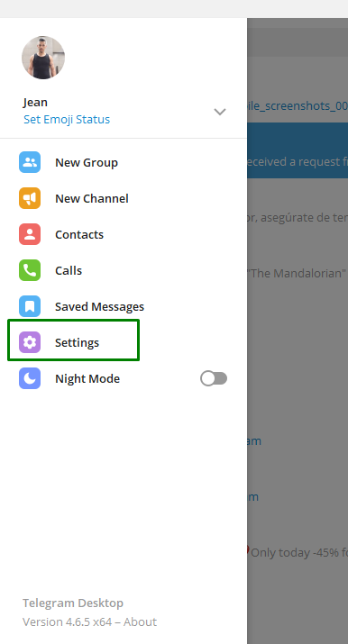
Task: Click the bookmark Saved Messages icon
Action: pos(30,306)
